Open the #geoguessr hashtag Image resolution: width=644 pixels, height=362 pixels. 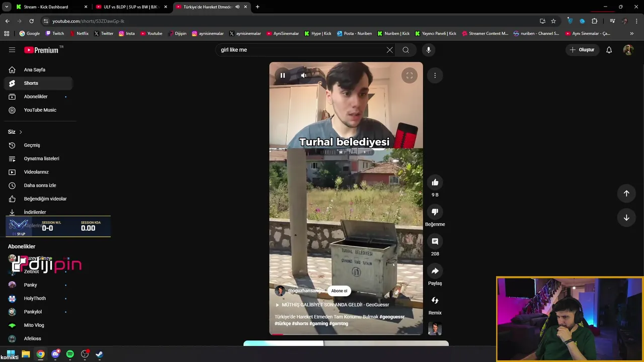tap(392, 317)
